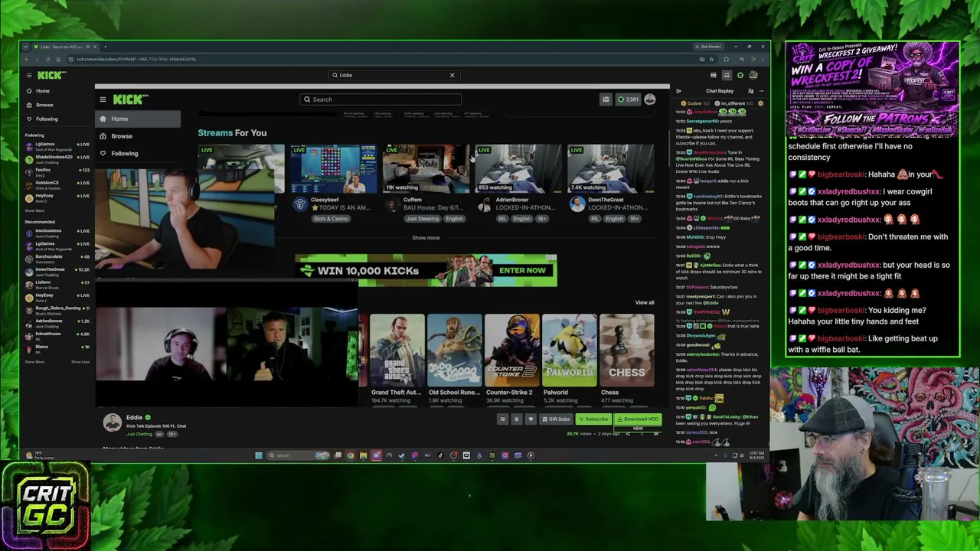Screen dimensions: 980x551
Task: Click the taskbar clock showing 12:07 AM
Action: (x=756, y=455)
